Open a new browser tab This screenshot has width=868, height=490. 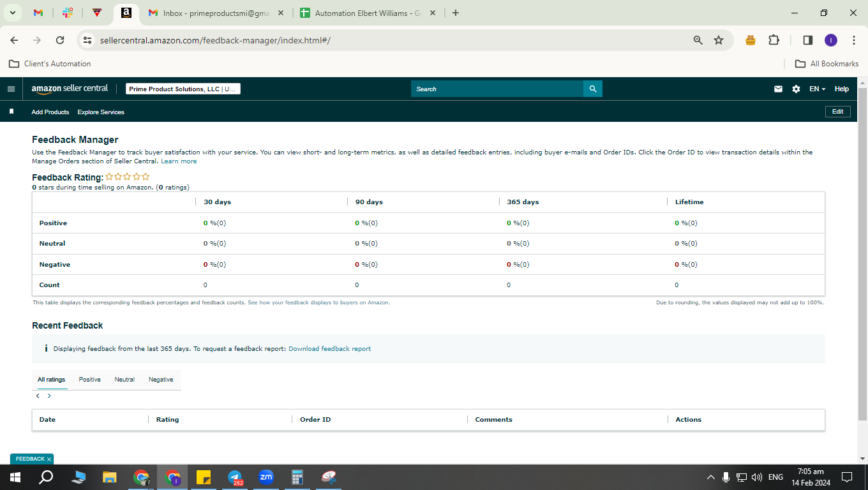point(455,13)
